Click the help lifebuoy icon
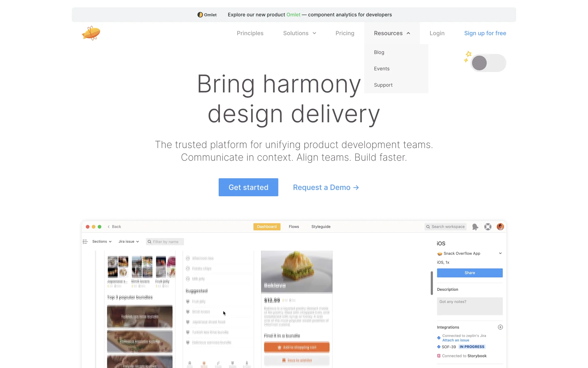 tap(488, 227)
